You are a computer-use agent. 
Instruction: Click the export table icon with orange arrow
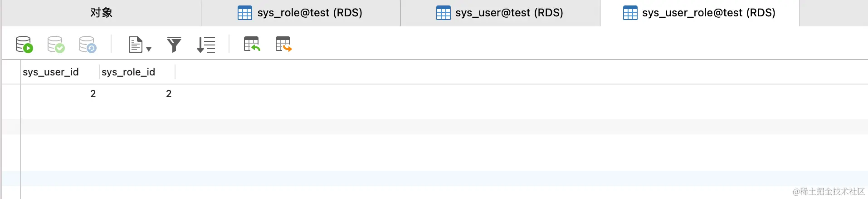(283, 44)
